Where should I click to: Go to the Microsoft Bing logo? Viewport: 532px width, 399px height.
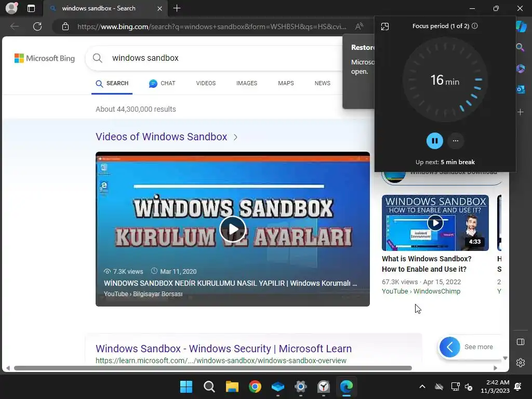[x=45, y=58]
